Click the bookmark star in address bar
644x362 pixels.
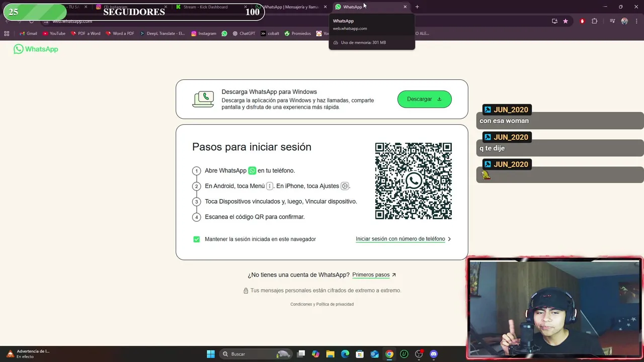pyautogui.click(x=566, y=21)
